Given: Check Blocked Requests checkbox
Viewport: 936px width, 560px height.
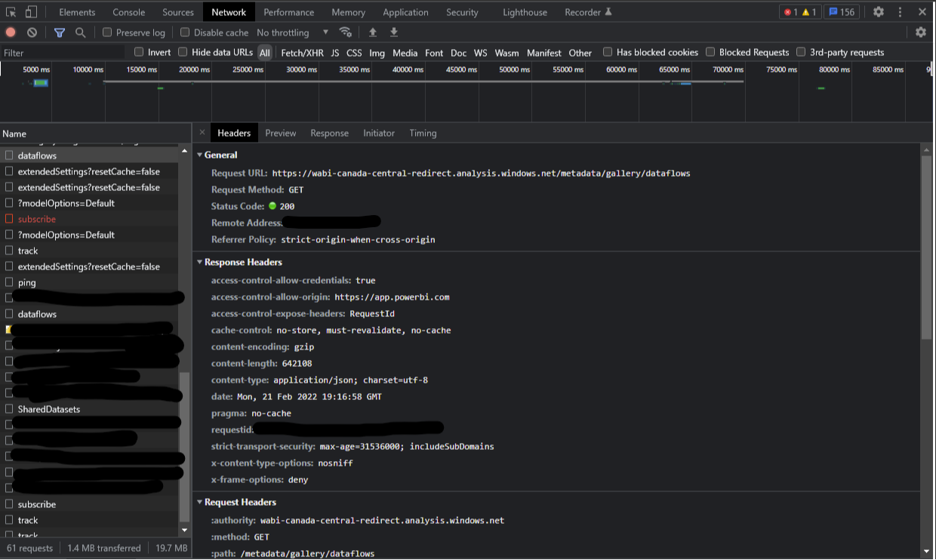Looking at the screenshot, I should point(710,52).
